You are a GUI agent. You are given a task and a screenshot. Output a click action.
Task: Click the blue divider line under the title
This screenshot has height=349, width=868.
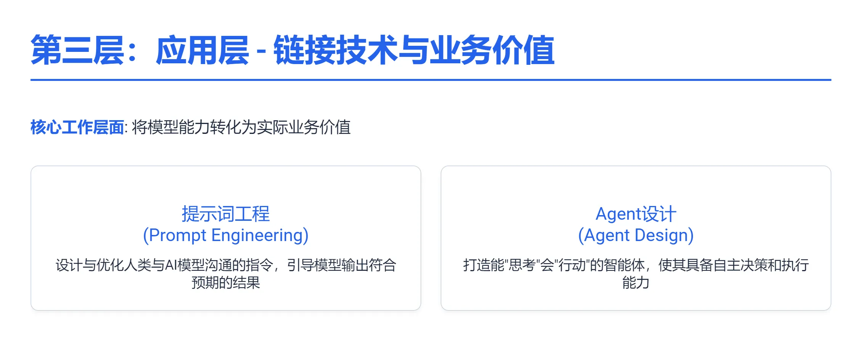pos(431,80)
